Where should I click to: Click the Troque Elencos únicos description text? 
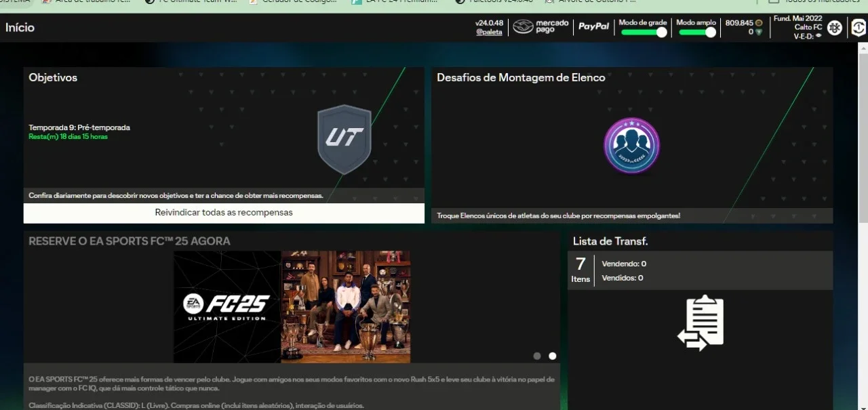558,216
